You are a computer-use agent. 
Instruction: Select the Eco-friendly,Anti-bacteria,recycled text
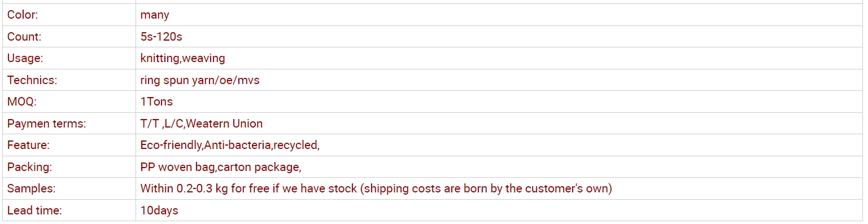point(230,145)
